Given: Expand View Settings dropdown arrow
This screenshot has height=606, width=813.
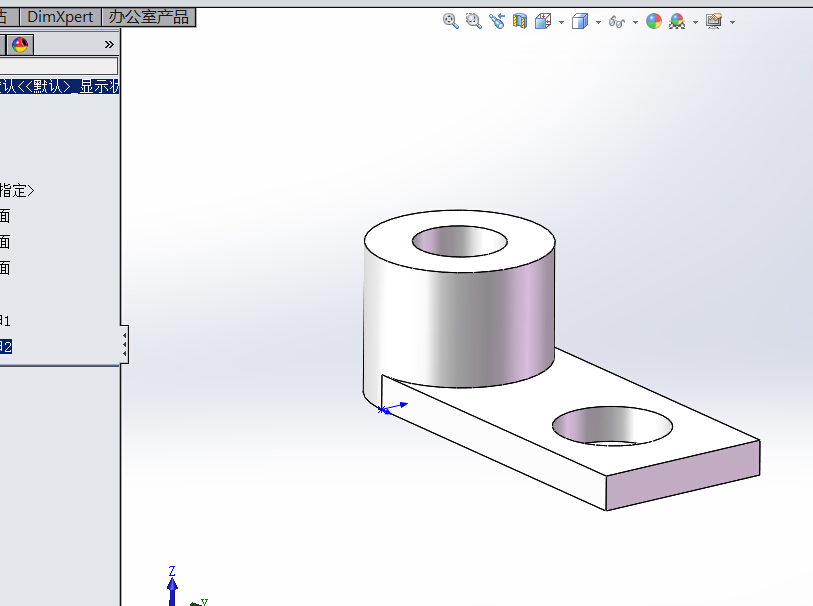Looking at the screenshot, I should pyautogui.click(x=732, y=22).
